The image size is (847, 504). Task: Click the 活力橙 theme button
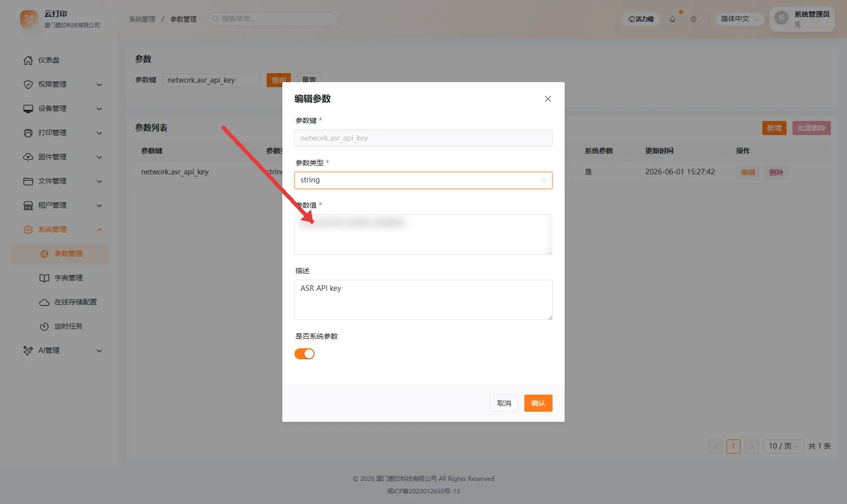[x=641, y=19]
